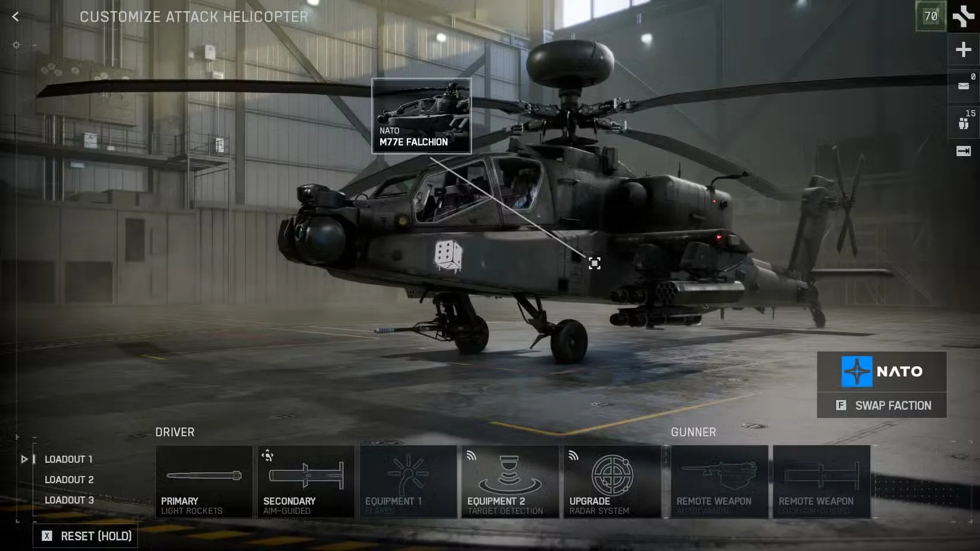Viewport: 980px width, 551px height.
Task: Open the Equipment 1 Flares slot
Action: [408, 481]
